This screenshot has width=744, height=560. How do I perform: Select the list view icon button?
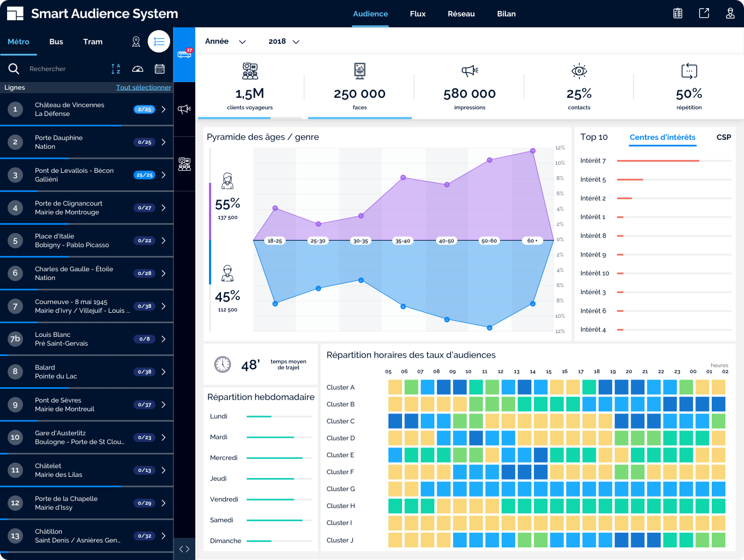point(159,42)
